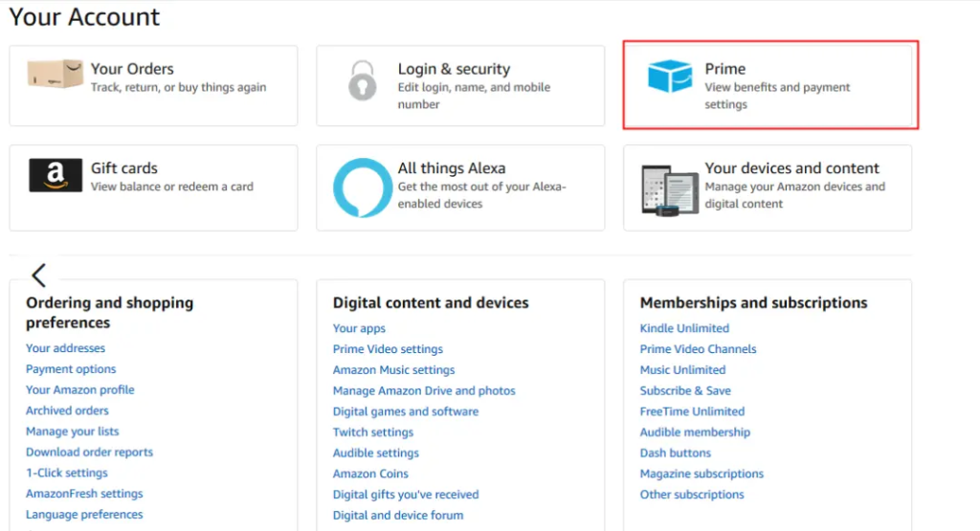Open Your apps link
The height and width of the screenshot is (531, 980).
(359, 328)
